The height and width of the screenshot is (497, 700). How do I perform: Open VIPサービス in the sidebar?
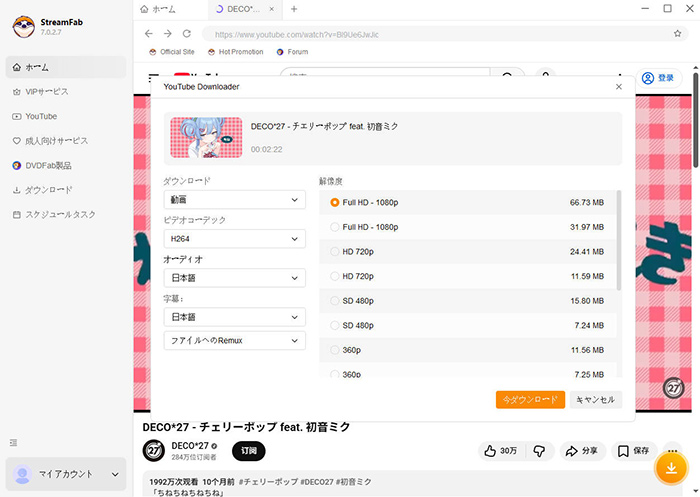pos(66,92)
